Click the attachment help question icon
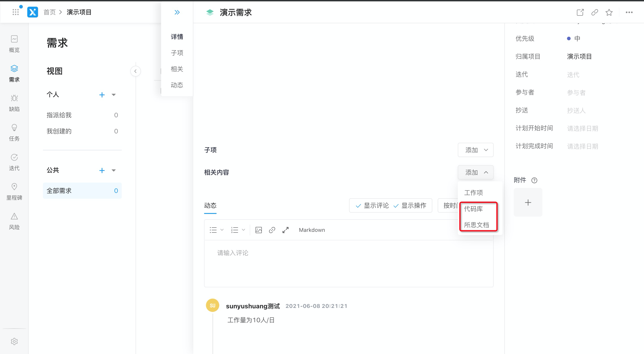Image resolution: width=644 pixels, height=354 pixels. click(534, 180)
